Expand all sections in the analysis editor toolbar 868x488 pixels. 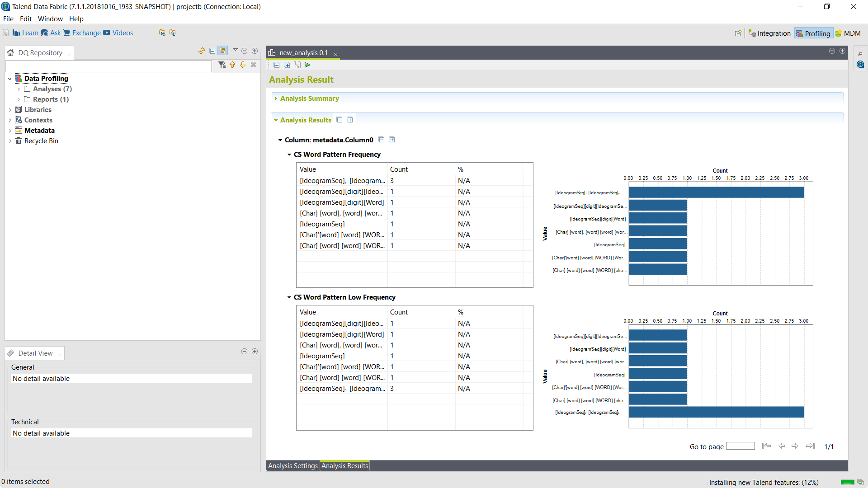[287, 65]
